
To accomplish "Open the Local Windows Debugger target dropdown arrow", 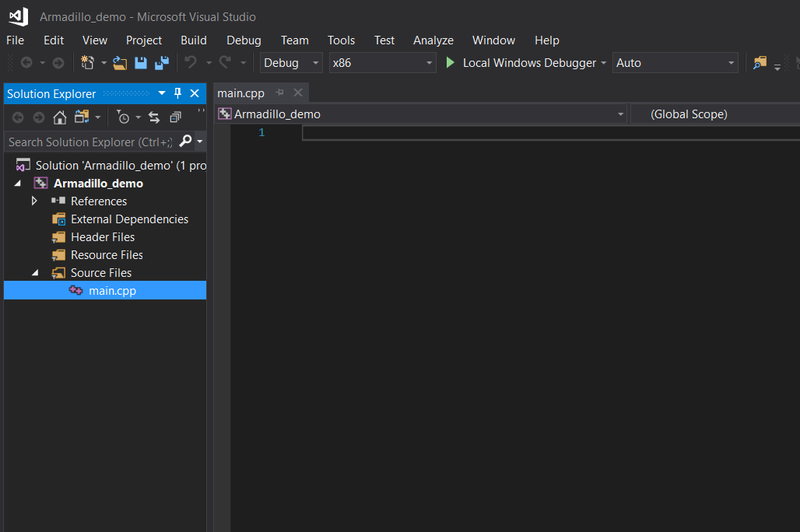I will click(604, 63).
